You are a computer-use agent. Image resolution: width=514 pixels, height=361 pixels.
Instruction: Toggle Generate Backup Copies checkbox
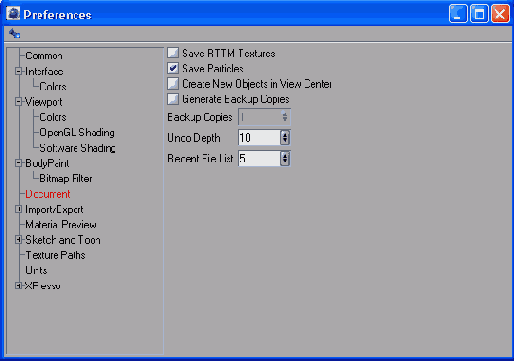[173, 99]
